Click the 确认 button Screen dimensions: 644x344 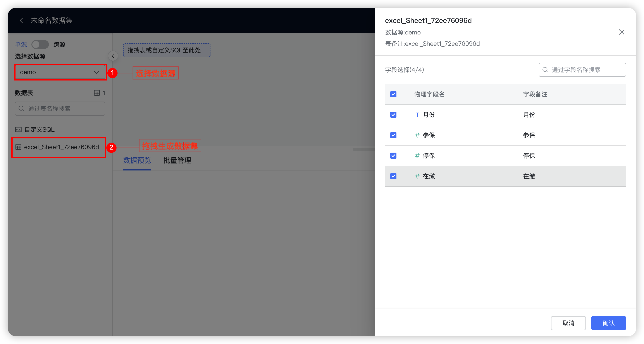click(608, 323)
